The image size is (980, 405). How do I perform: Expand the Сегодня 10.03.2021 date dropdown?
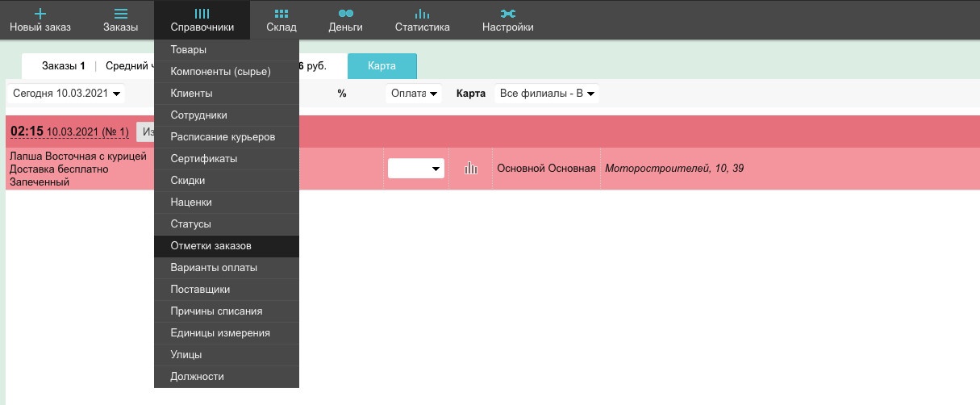click(68, 94)
